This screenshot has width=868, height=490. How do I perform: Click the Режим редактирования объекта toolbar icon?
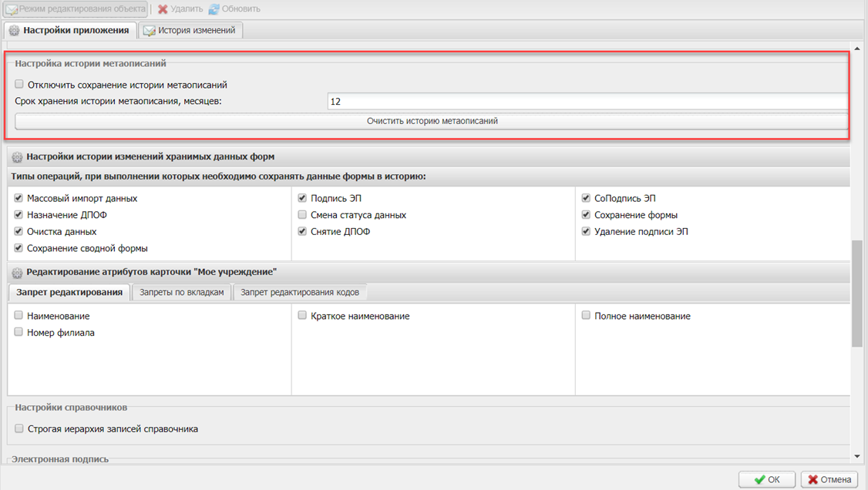(x=12, y=9)
